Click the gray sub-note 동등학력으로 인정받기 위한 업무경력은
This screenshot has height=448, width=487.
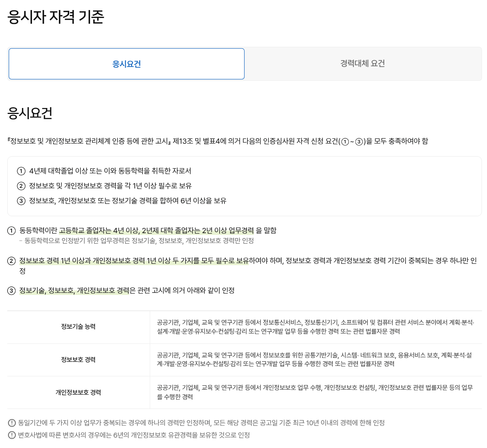pyautogui.click(x=136, y=241)
